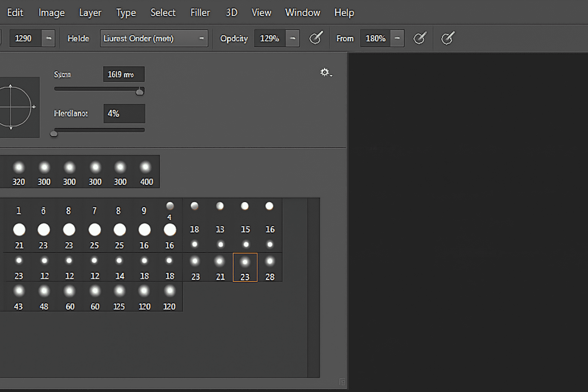Open the Filter menu
The width and height of the screenshot is (588, 392).
click(x=200, y=12)
